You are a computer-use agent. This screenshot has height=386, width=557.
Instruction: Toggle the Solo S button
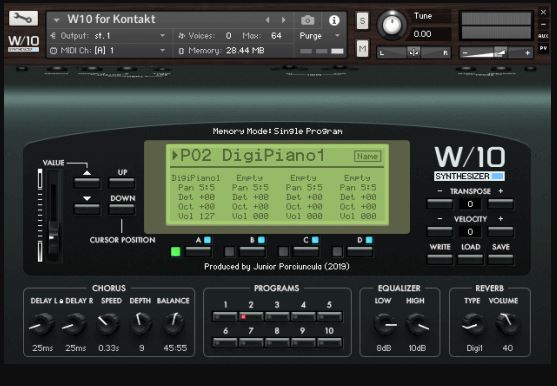pyautogui.click(x=362, y=21)
